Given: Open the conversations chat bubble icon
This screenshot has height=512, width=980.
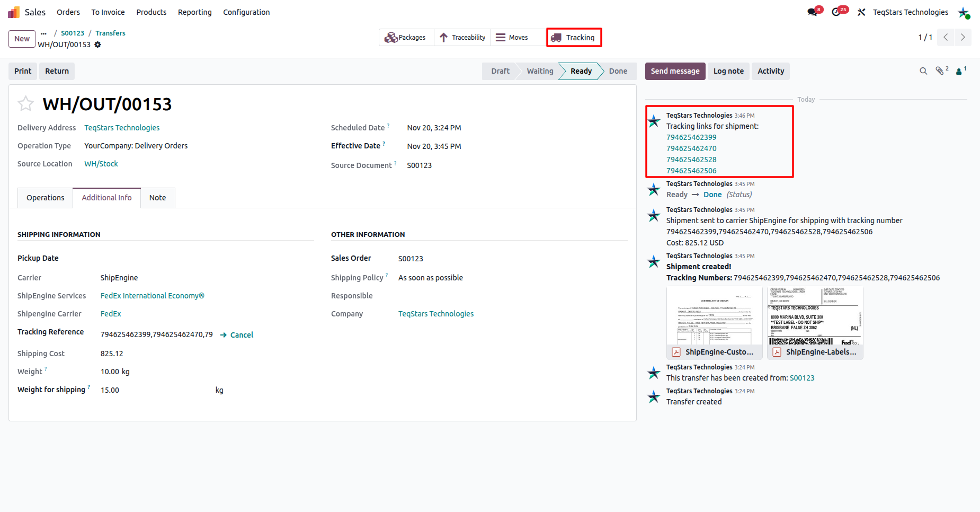Looking at the screenshot, I should [x=813, y=12].
